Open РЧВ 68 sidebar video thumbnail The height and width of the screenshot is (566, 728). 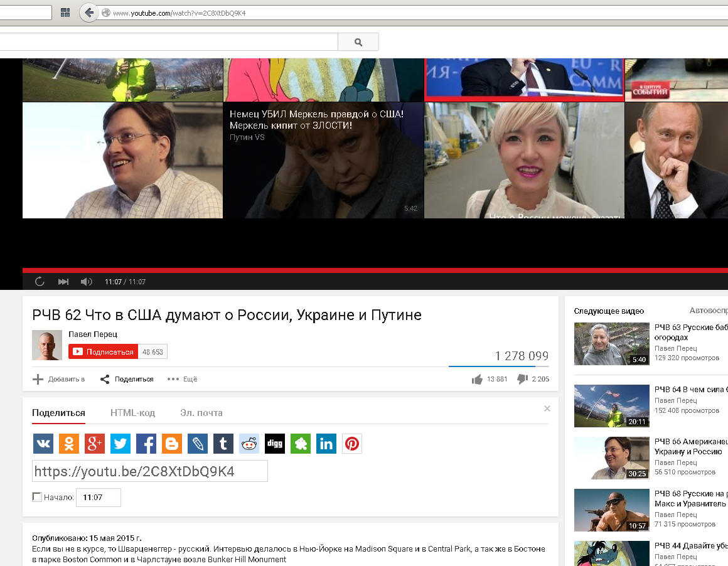click(x=611, y=510)
